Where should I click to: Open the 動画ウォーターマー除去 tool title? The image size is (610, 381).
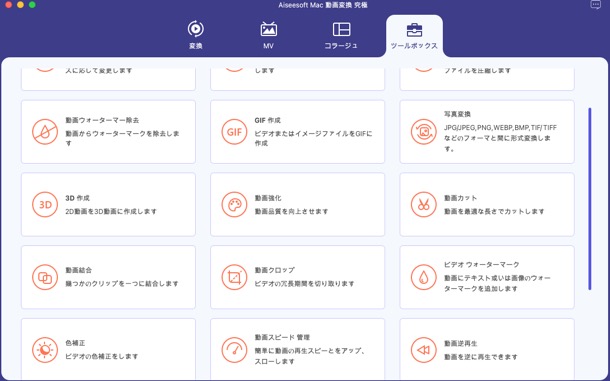102,120
